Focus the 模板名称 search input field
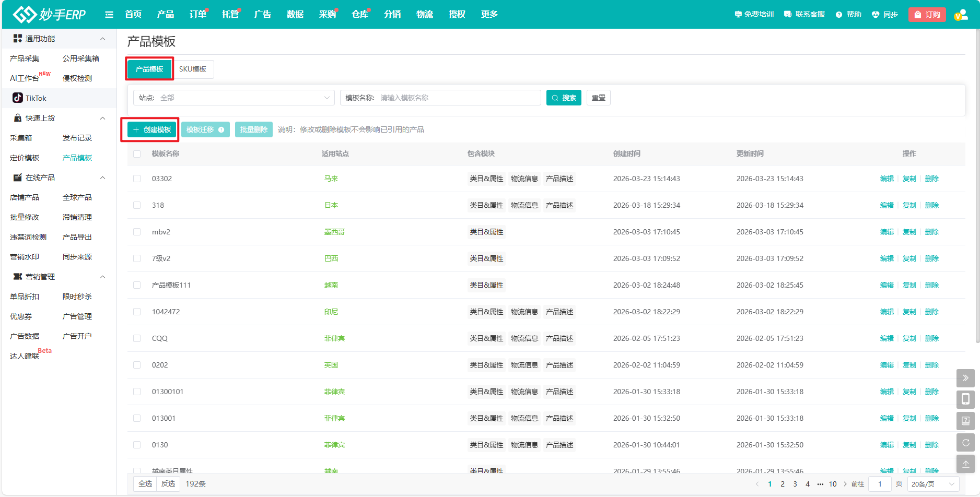The image size is (980, 497). [458, 98]
